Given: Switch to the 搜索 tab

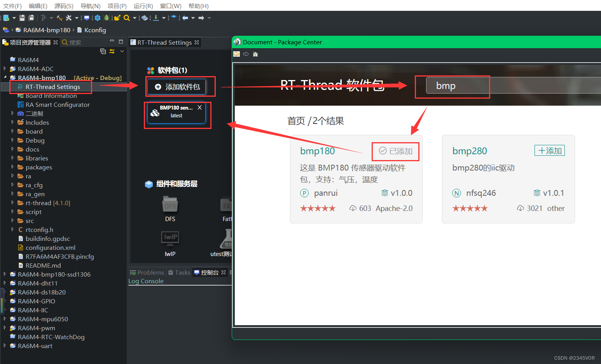Looking at the screenshot, I should 72,42.
